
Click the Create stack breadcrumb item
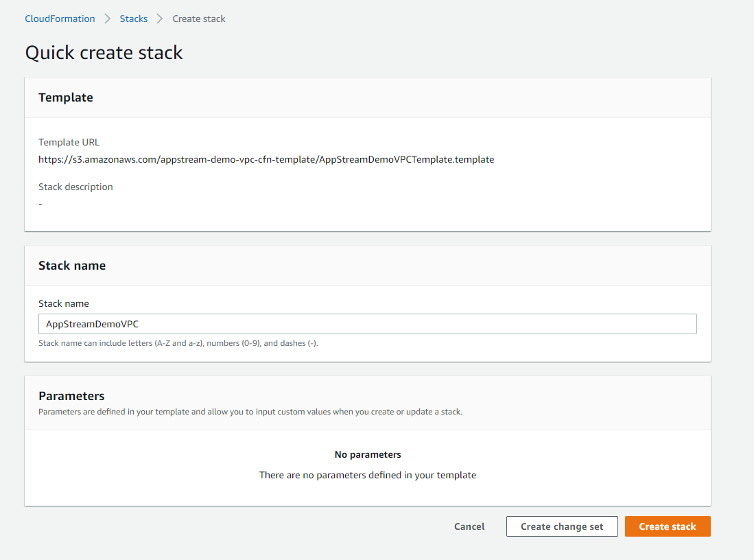point(199,19)
